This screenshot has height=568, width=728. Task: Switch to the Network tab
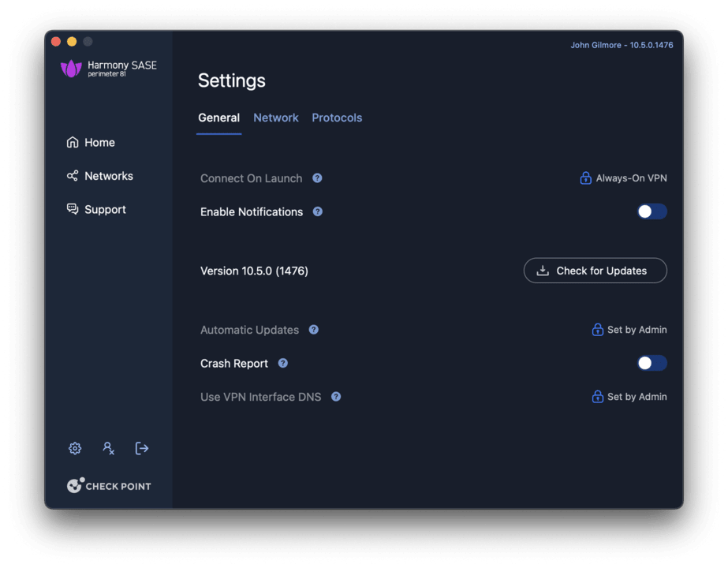click(275, 118)
